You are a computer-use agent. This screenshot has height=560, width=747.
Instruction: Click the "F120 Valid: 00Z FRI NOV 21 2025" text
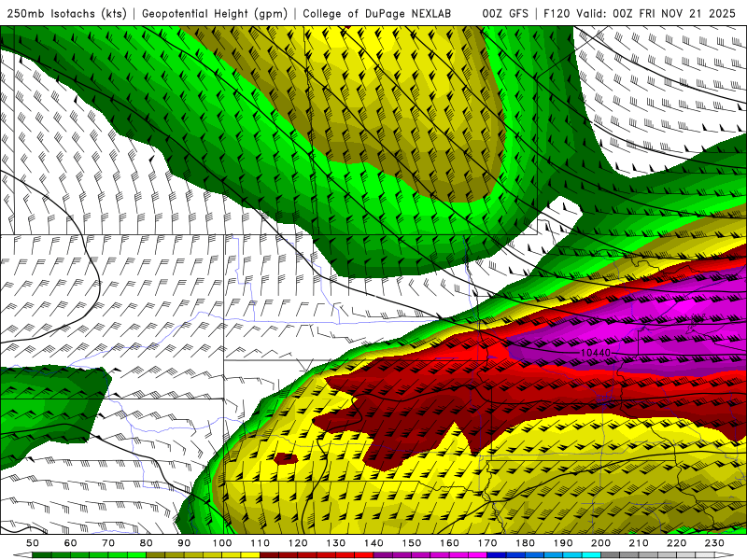(640, 13)
